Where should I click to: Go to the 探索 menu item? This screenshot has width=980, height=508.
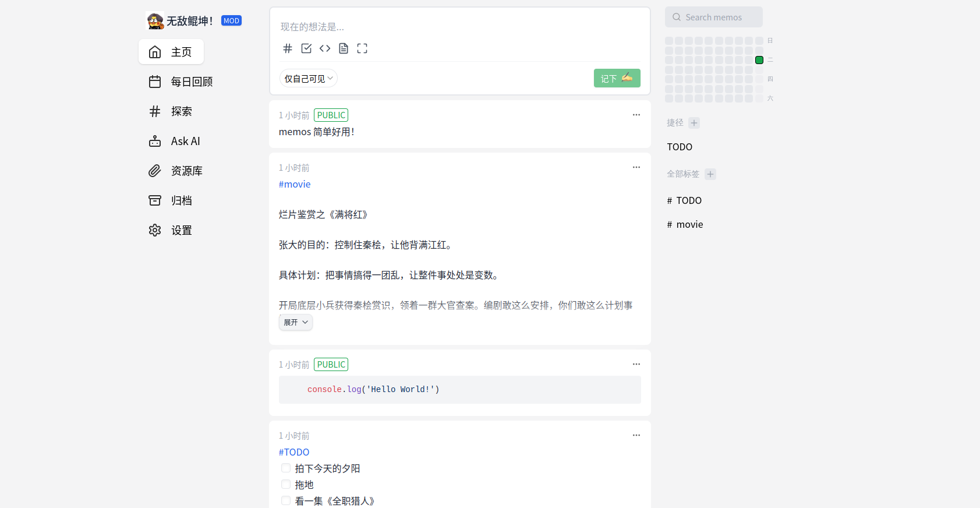(x=171, y=111)
